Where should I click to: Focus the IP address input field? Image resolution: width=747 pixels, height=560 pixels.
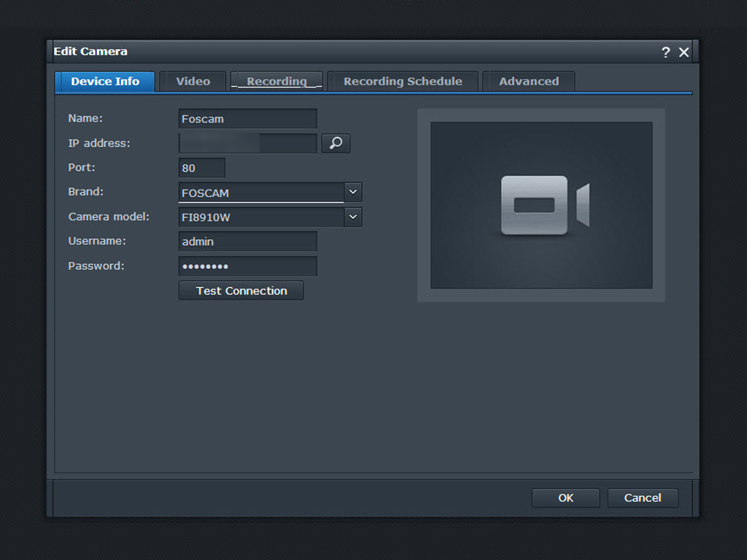(x=248, y=144)
